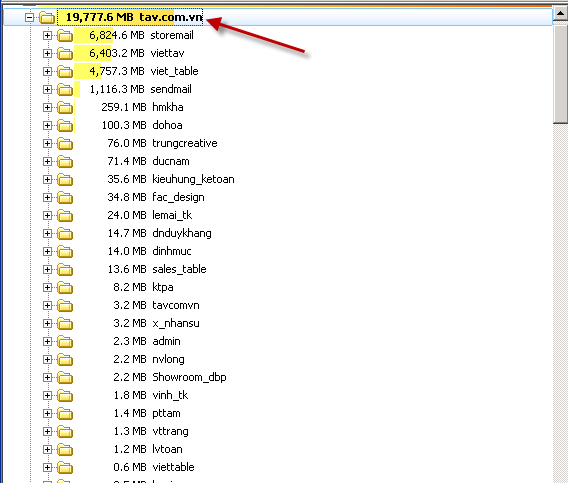568x483 pixels.
Task: Click the dohoa folder icon
Action: coord(65,126)
